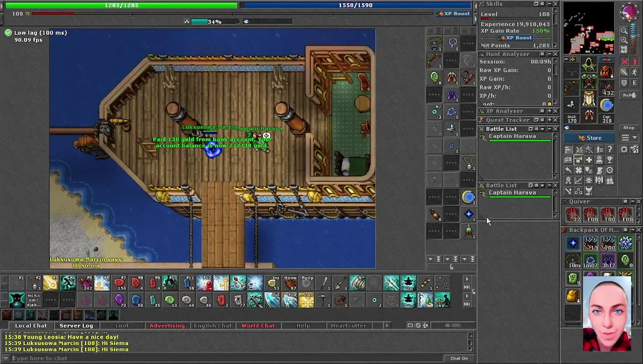
Task: Open the open-book icon in the widget grid
Action: [568, 160]
